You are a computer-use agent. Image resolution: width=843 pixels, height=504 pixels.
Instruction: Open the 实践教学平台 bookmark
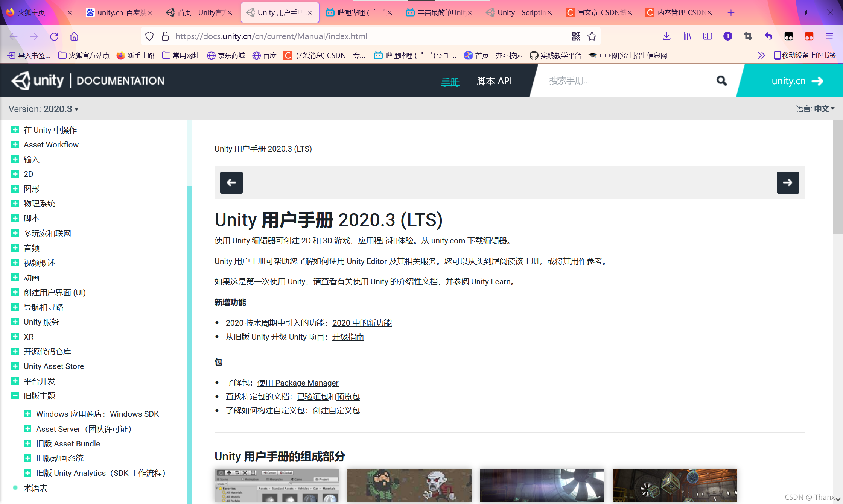tap(555, 55)
